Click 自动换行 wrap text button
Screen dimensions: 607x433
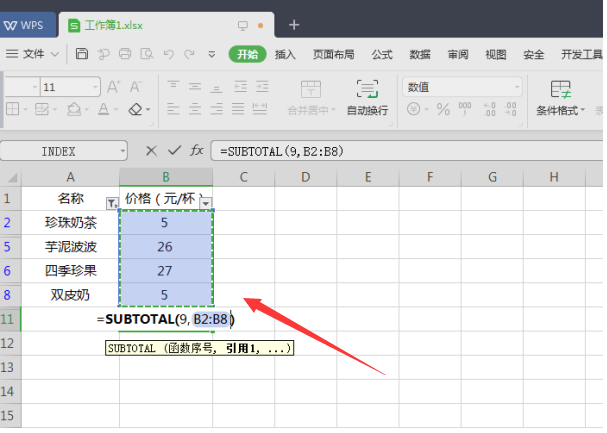tap(367, 98)
